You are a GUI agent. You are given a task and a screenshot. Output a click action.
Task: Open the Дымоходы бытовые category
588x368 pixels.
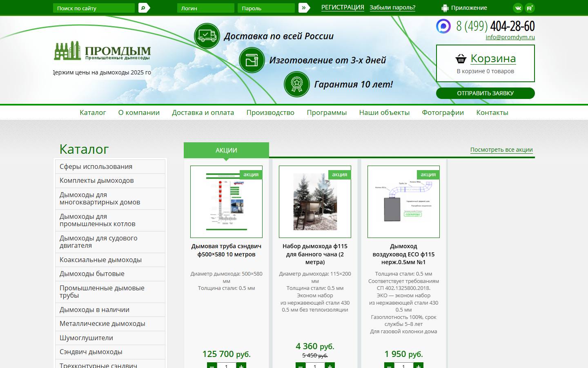(110, 274)
